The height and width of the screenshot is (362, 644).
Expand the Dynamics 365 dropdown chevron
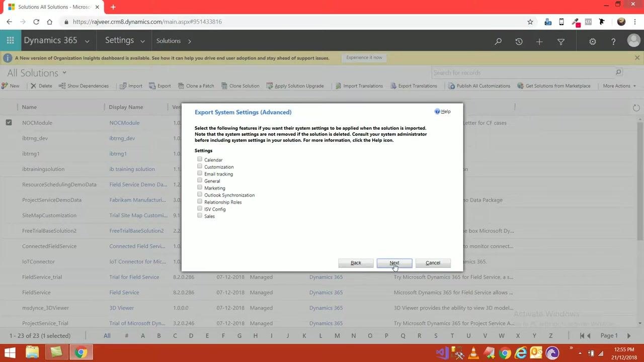point(87,41)
